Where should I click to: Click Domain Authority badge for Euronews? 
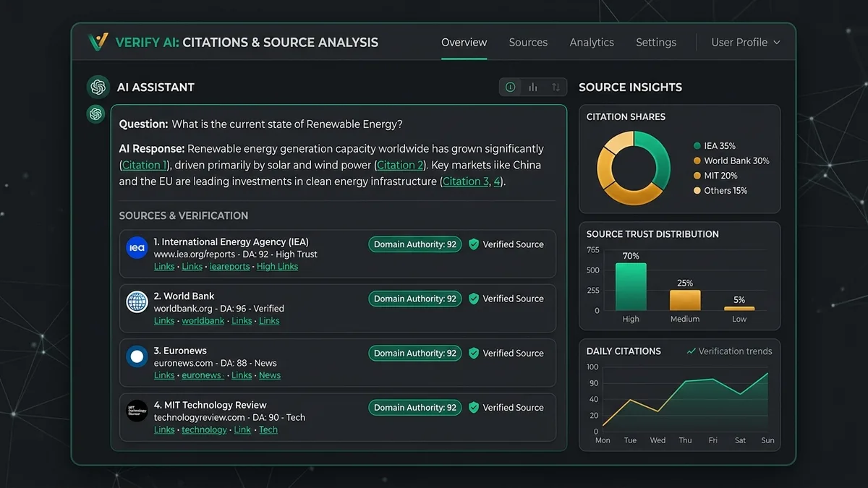[x=415, y=353]
